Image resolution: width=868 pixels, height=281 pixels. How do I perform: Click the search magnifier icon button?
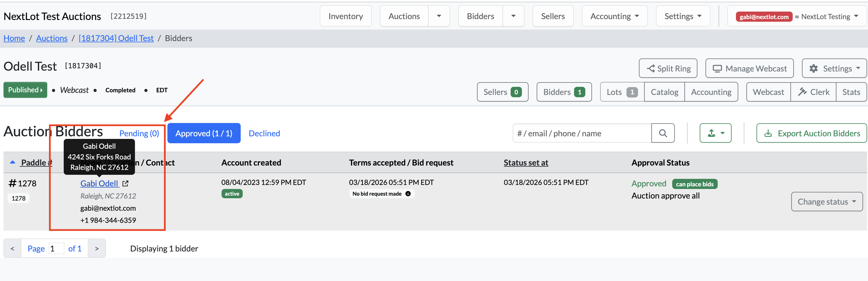click(x=662, y=133)
